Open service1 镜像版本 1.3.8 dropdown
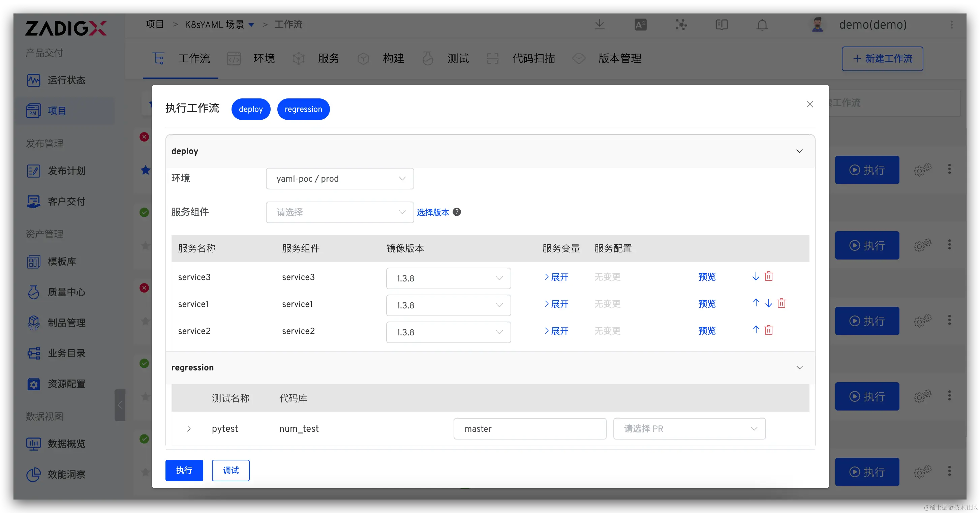This screenshot has width=980, height=513. pos(448,305)
